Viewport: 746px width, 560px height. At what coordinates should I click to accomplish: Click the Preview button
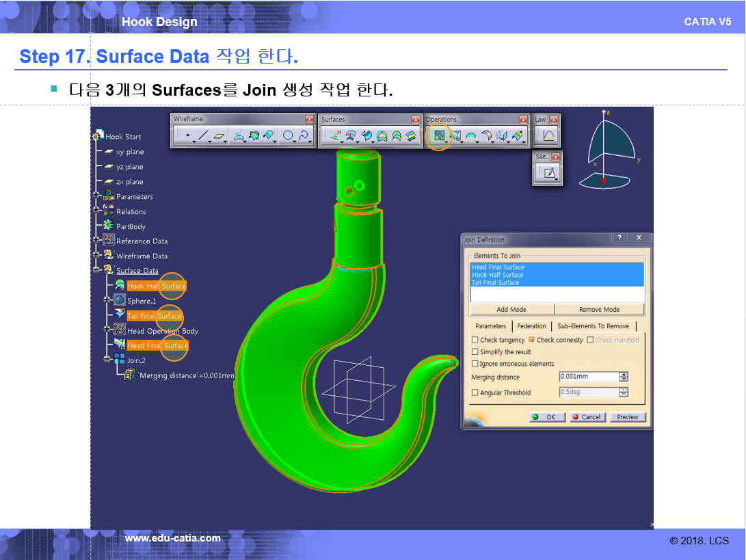pos(627,417)
